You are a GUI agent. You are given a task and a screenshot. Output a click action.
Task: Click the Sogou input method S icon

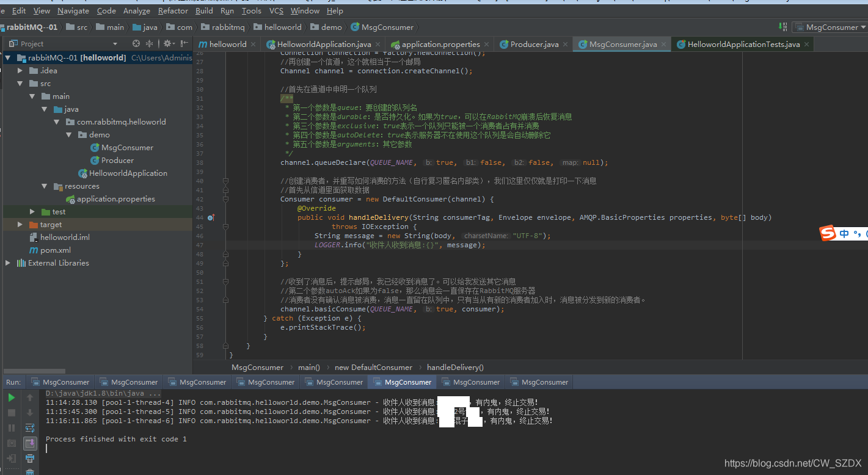[x=827, y=233]
